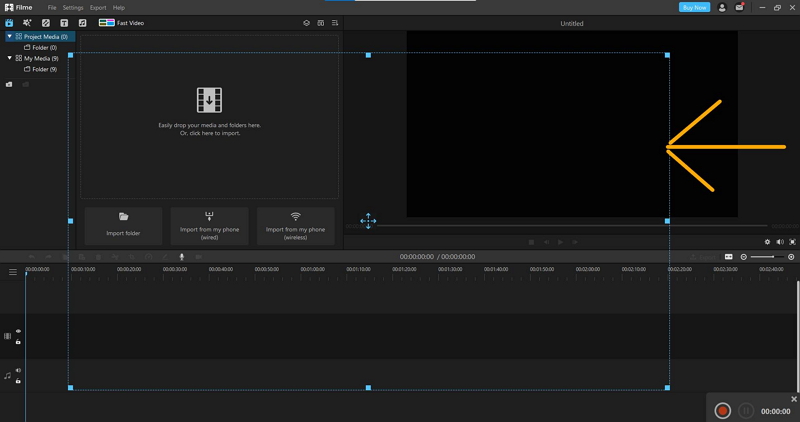Image resolution: width=800 pixels, height=422 pixels.
Task: Close the screen recorder widget
Action: click(x=794, y=399)
